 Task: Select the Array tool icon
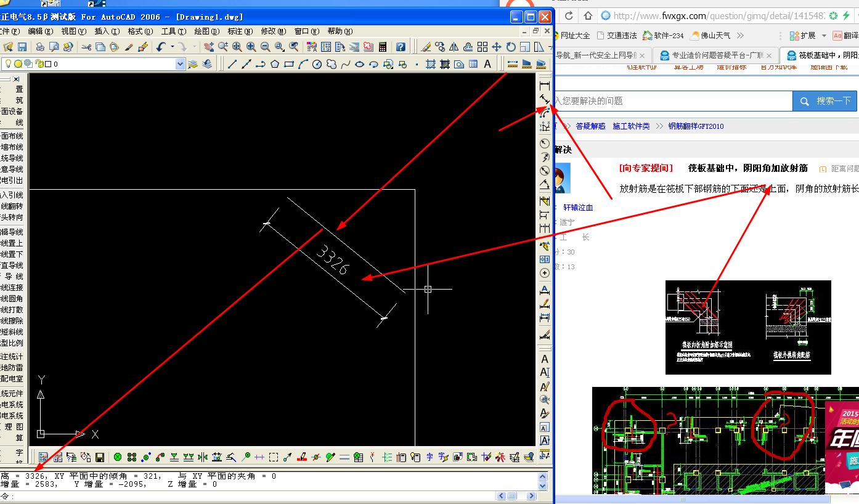pyautogui.click(x=482, y=47)
